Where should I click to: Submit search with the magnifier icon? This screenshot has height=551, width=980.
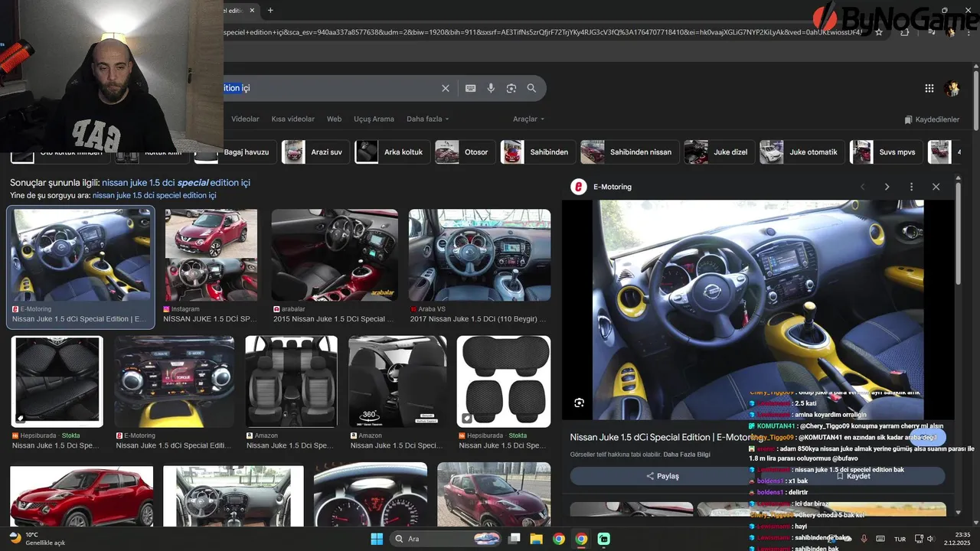click(x=531, y=88)
